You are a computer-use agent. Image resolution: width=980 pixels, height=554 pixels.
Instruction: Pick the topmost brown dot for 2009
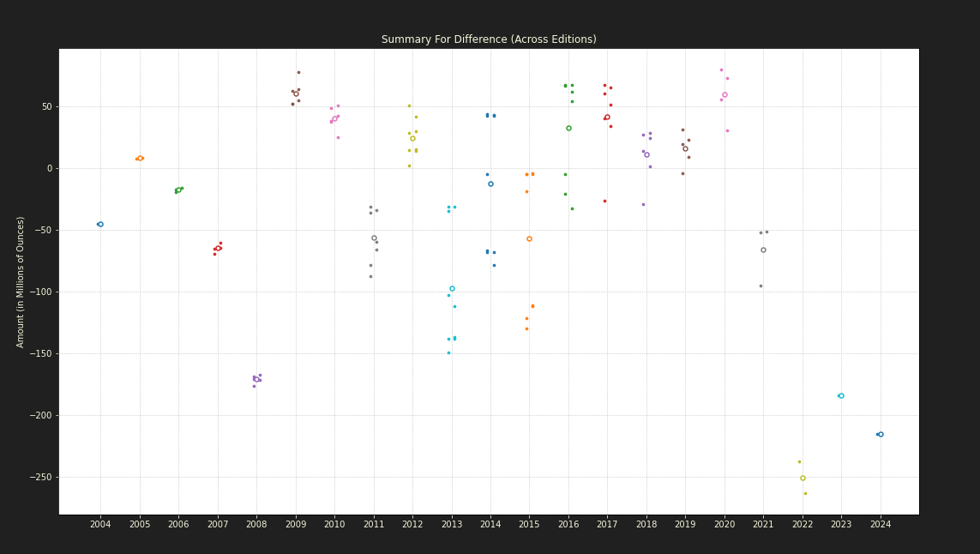(298, 73)
